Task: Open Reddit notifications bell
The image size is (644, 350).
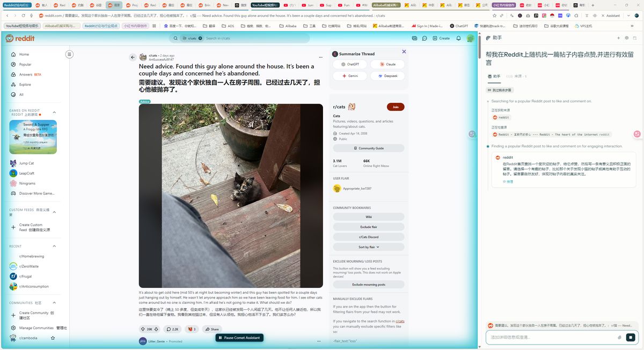Action: [x=458, y=38]
